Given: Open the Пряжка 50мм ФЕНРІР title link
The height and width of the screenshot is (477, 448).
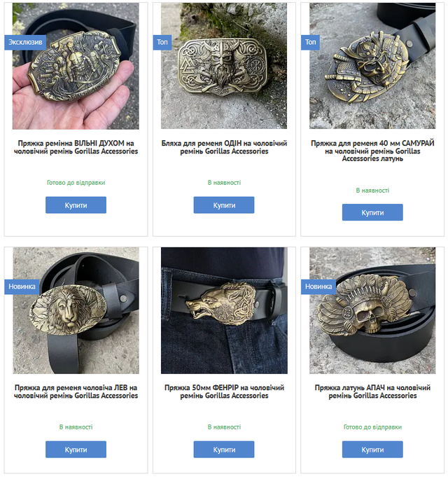Looking at the screenshot, I should 224,392.
